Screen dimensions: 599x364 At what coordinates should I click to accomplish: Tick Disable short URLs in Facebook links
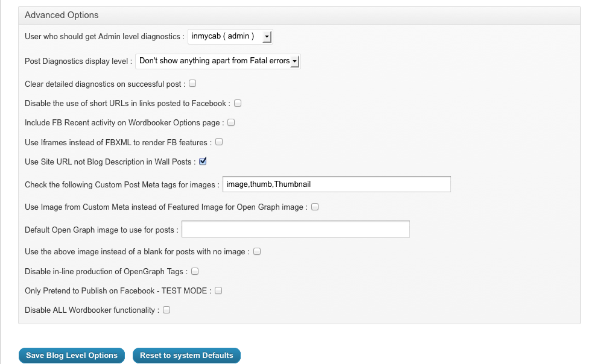[238, 103]
